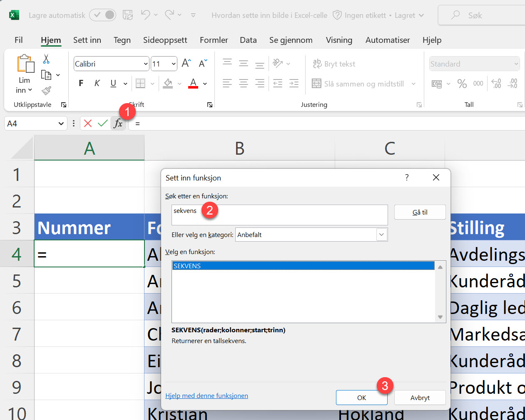Click the Increase Font Size icon
The height and width of the screenshot is (420, 525).
186,63
